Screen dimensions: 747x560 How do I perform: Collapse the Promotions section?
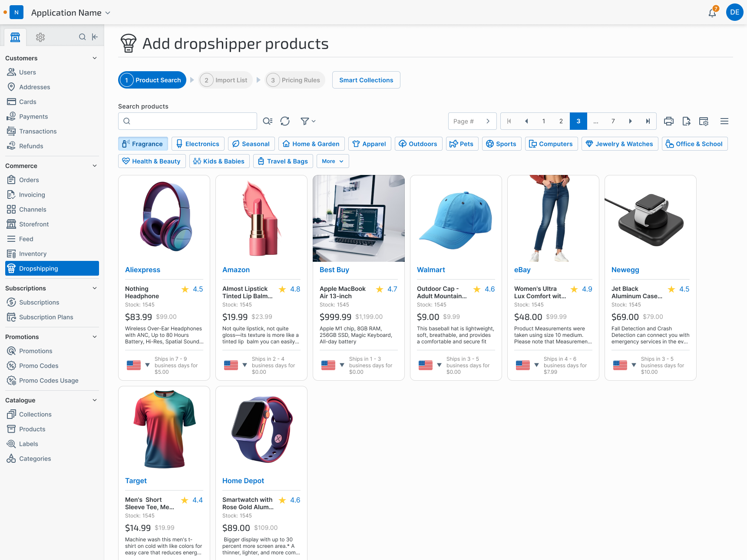click(95, 337)
